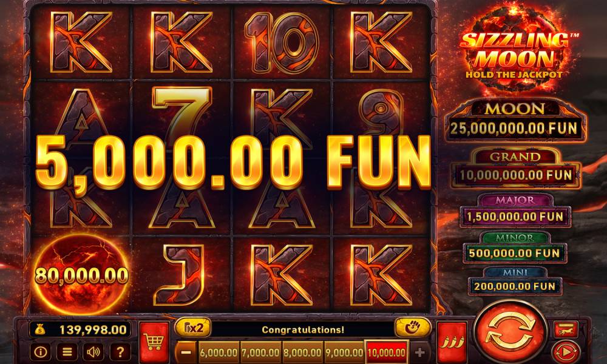Select the 7,000.00 bet value
The width and height of the screenshot is (607, 364).
[x=260, y=352]
